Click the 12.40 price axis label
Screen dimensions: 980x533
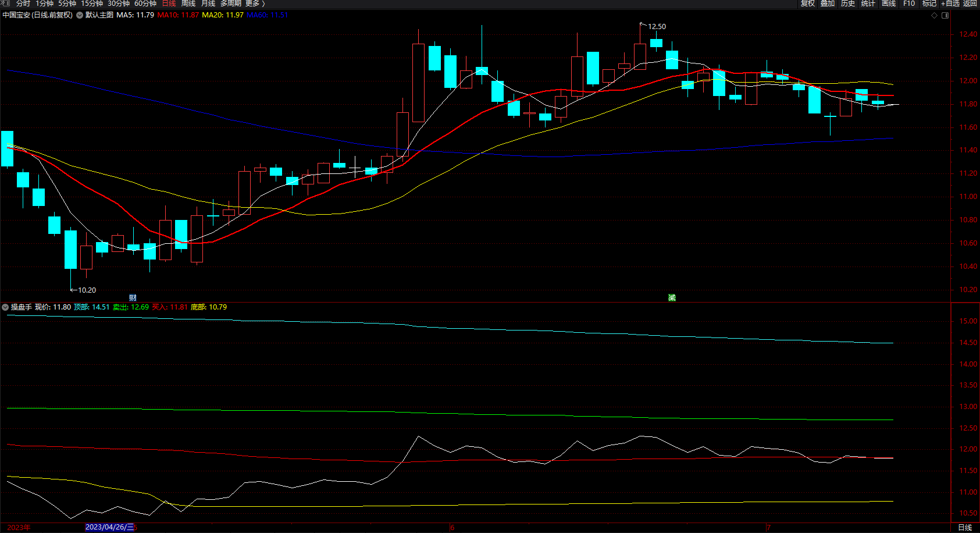pyautogui.click(x=968, y=34)
